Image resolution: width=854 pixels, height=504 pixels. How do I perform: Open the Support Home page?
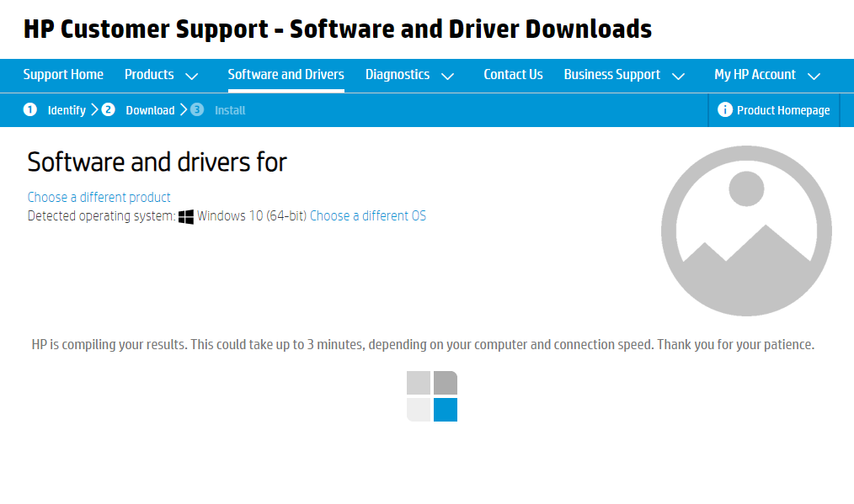click(63, 75)
